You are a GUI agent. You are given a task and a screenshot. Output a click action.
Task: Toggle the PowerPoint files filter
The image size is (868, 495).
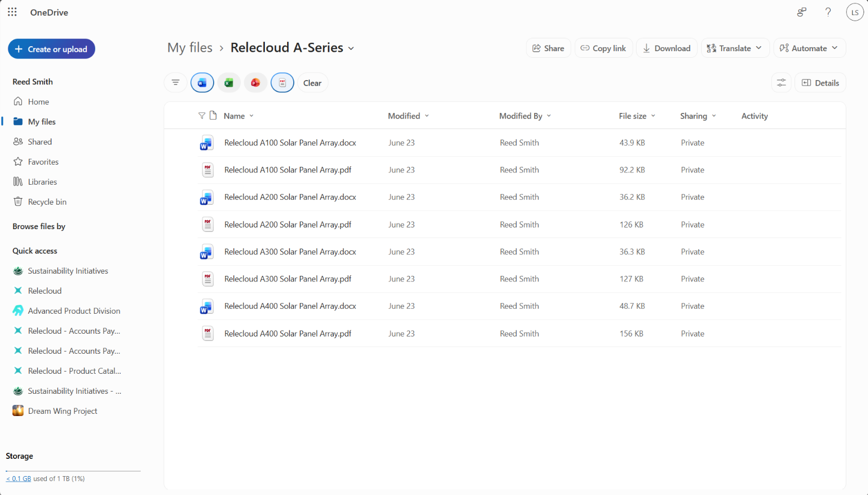click(x=255, y=83)
